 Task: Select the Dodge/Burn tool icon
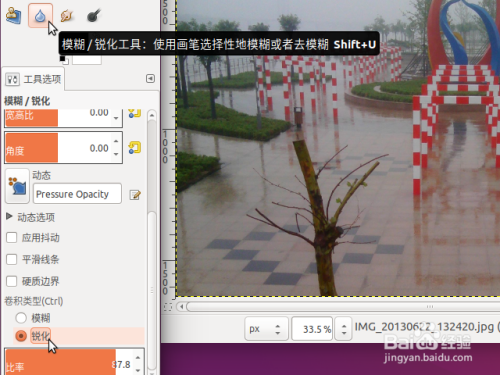(93, 16)
